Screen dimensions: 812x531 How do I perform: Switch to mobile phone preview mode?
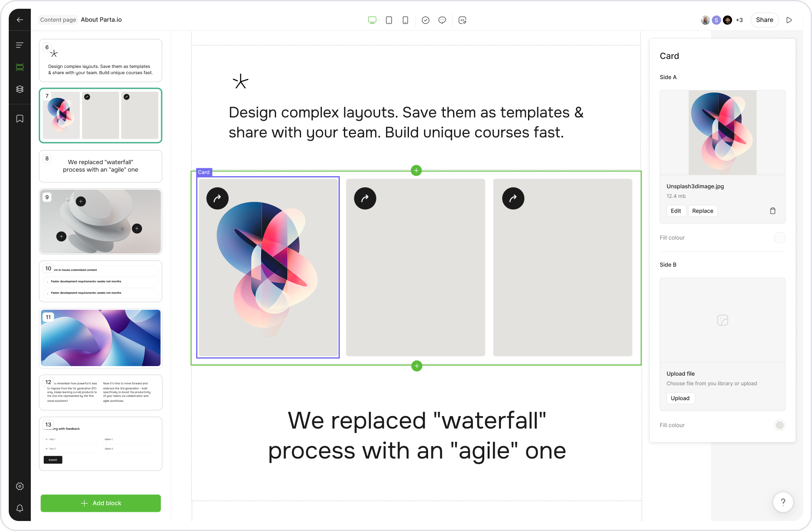pyautogui.click(x=405, y=20)
